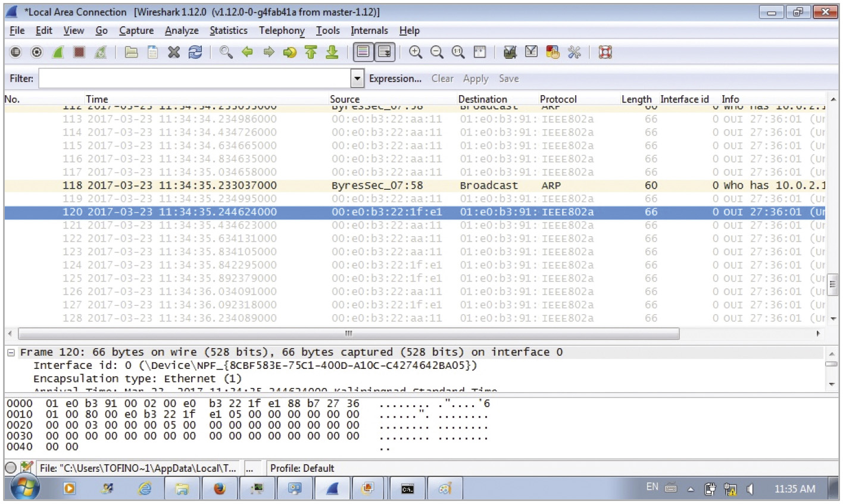This screenshot has height=504, width=843.
Task: Zoom out on packet text
Action: [x=437, y=52]
